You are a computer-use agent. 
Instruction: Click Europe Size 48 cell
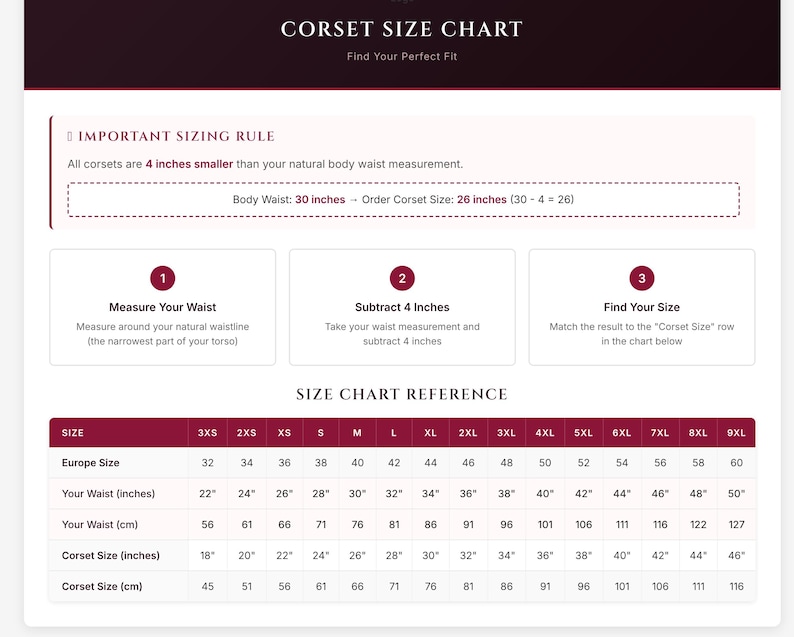tap(506, 463)
